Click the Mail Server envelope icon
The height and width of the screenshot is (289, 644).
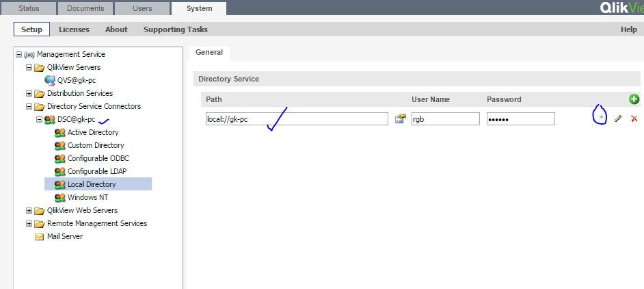(x=40, y=237)
